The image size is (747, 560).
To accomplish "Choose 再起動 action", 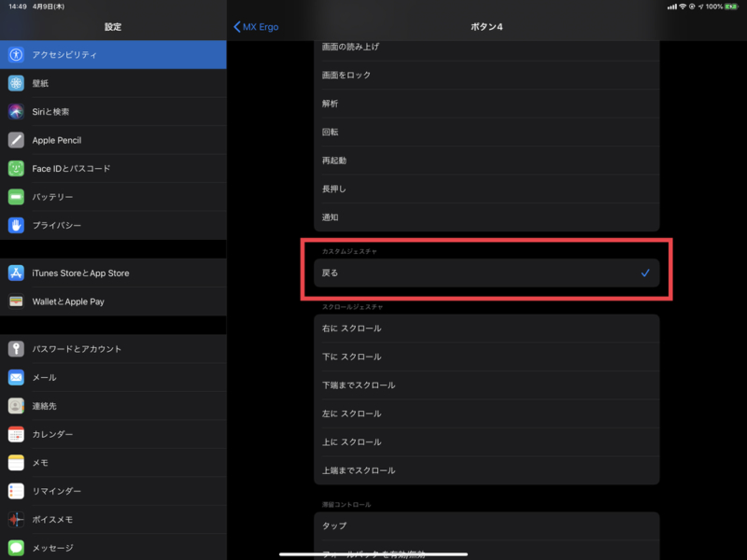I will point(486,161).
